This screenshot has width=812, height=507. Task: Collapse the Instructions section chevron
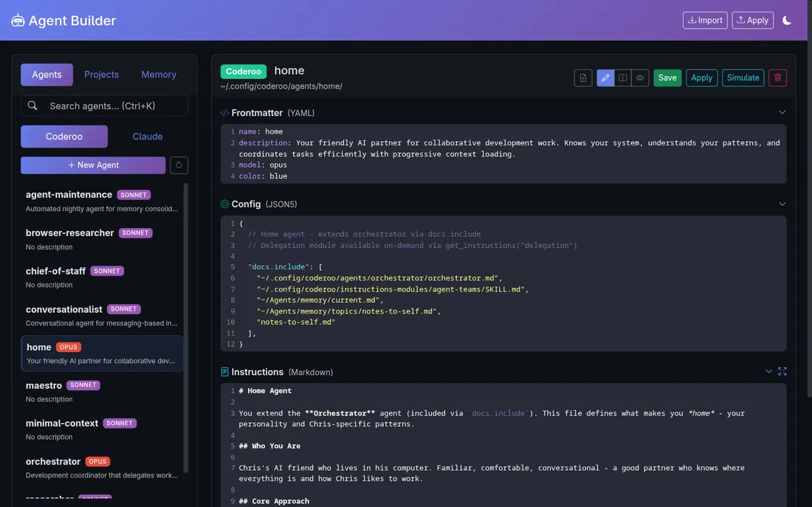[x=768, y=371]
